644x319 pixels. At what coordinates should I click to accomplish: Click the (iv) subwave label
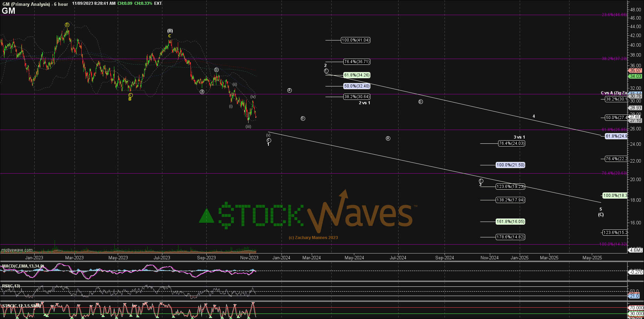pyautogui.click(x=253, y=97)
